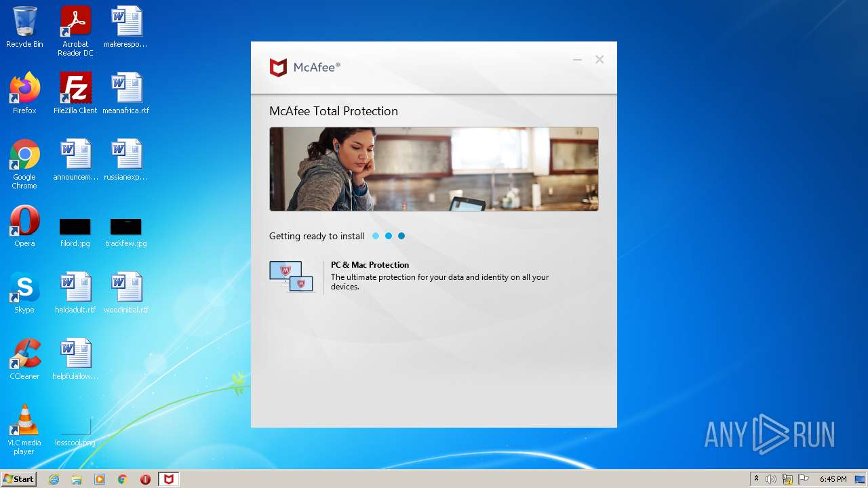Select the meanafrica.rtf file
The height and width of the screenshot is (488, 868).
point(126,94)
